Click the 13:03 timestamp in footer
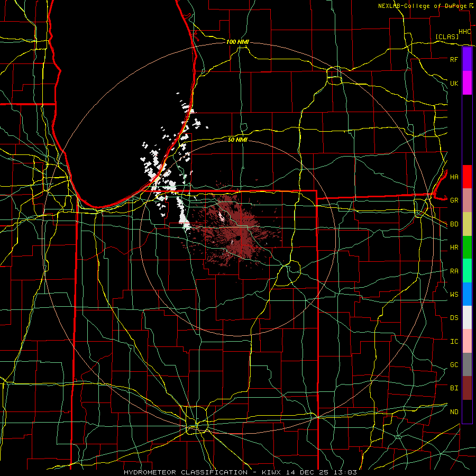The height and width of the screenshot is (476, 476). [x=345, y=472]
